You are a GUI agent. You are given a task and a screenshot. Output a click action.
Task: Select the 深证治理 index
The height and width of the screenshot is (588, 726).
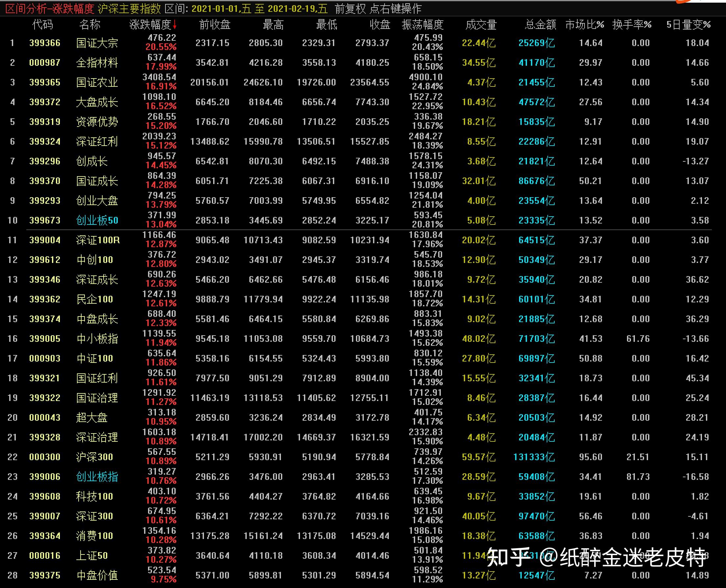pyautogui.click(x=97, y=437)
